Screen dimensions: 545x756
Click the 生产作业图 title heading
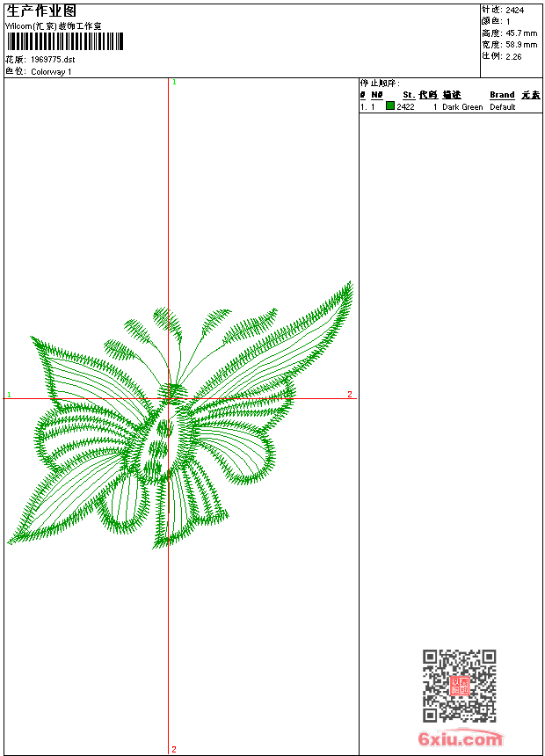[x=41, y=11]
